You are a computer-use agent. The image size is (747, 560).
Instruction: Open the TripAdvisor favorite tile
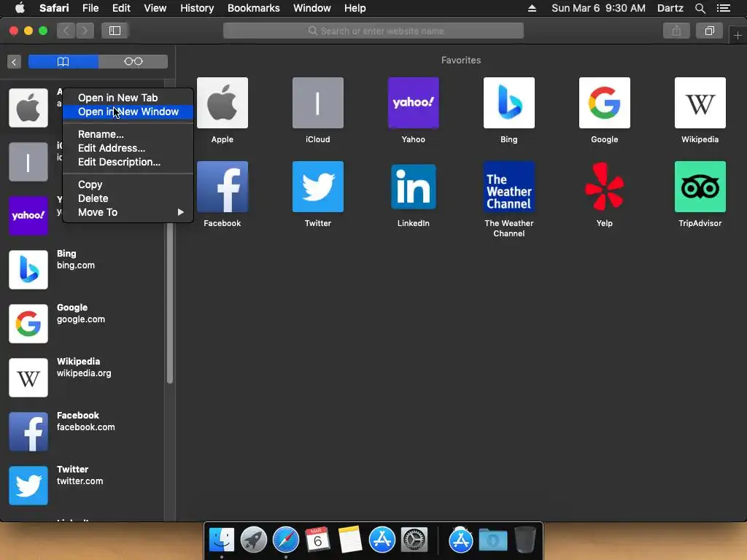pyautogui.click(x=700, y=187)
